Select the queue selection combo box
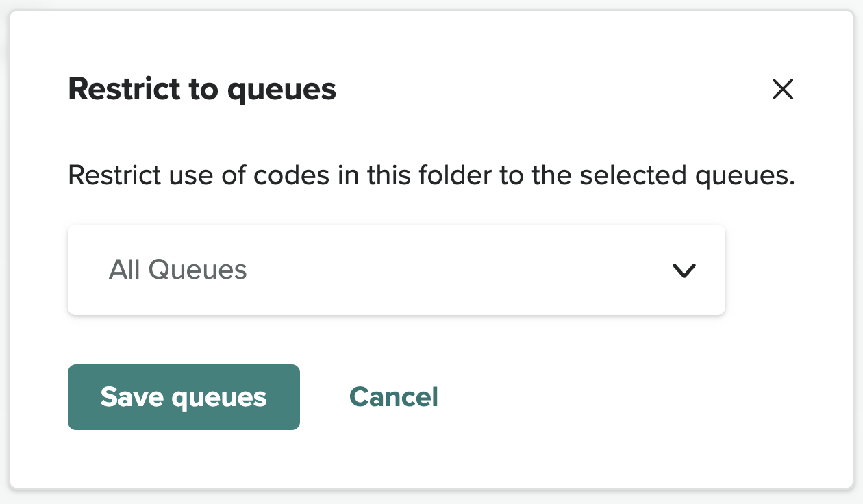The height and width of the screenshot is (504, 863). 396,270
